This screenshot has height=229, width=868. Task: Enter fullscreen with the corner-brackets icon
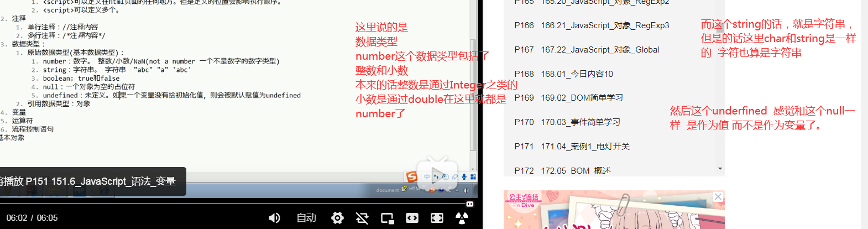[437, 218]
